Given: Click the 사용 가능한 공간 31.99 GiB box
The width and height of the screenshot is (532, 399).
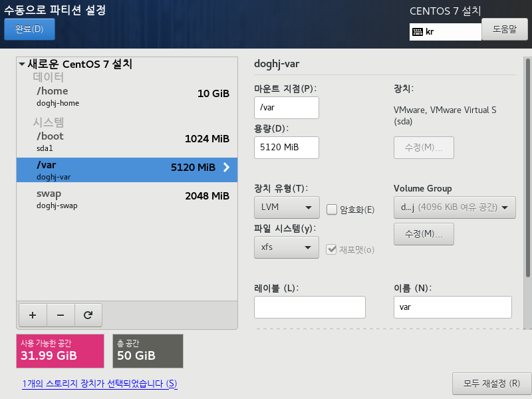Looking at the screenshot, I should point(60,351).
